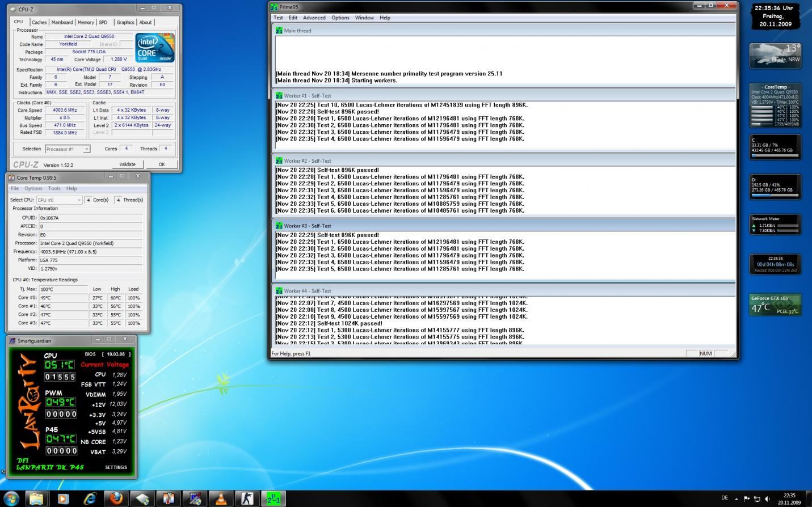This screenshot has width=812, height=507.
Task: Click the DE language indicator
Action: pyautogui.click(x=725, y=498)
